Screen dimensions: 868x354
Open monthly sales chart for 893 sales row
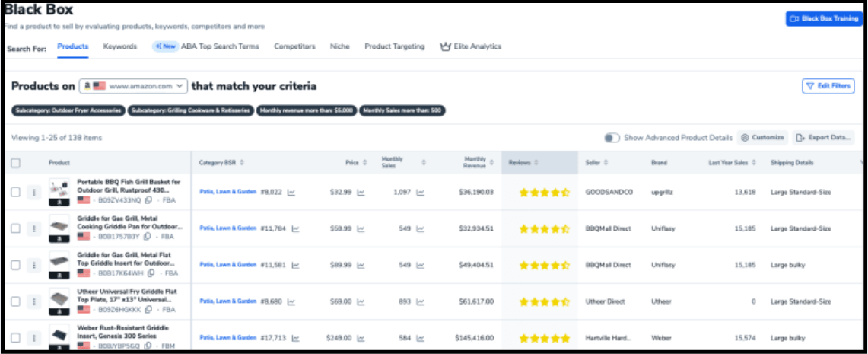point(420,301)
